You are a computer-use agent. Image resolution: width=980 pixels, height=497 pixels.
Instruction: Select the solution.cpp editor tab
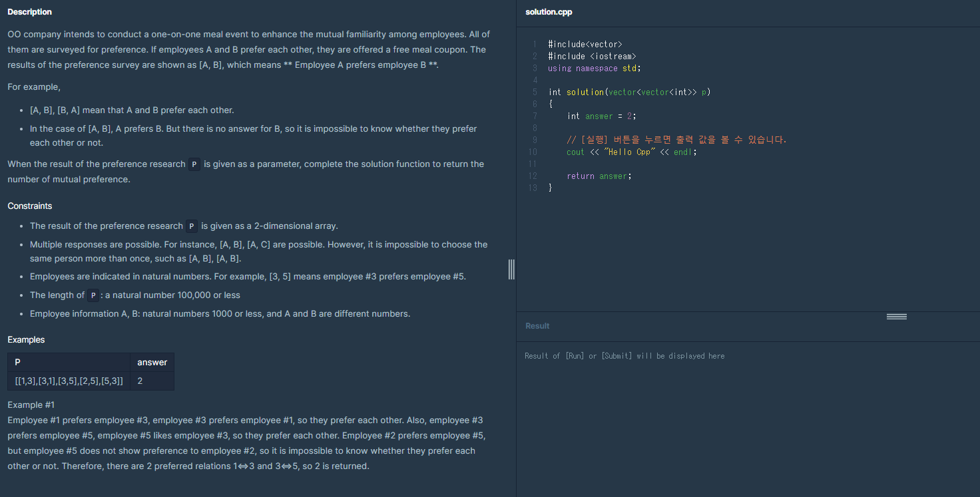[x=549, y=11]
